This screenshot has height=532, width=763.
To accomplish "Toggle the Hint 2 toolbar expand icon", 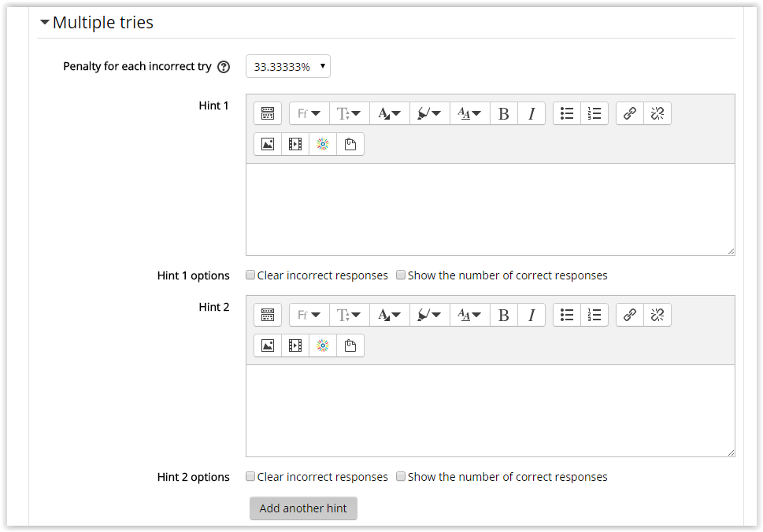I will click(268, 315).
